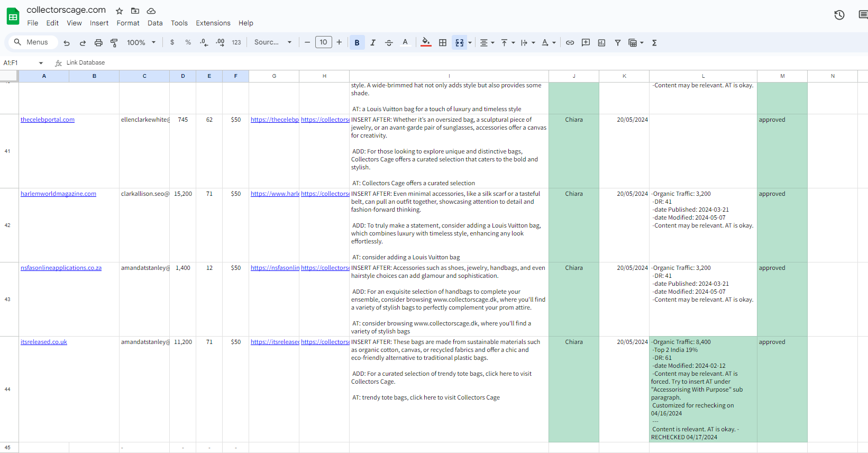Open the https://nsfasonlin URL in column G
The width and height of the screenshot is (868, 453).
[275, 268]
